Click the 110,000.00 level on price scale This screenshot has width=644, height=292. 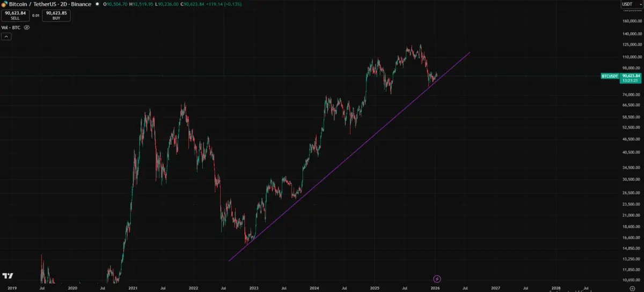[x=631, y=56]
